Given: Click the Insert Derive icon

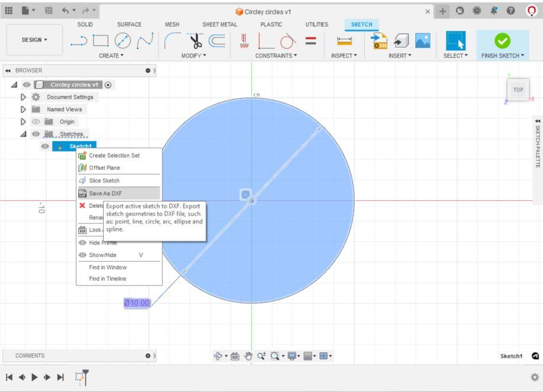Looking at the screenshot, I should [x=401, y=41].
